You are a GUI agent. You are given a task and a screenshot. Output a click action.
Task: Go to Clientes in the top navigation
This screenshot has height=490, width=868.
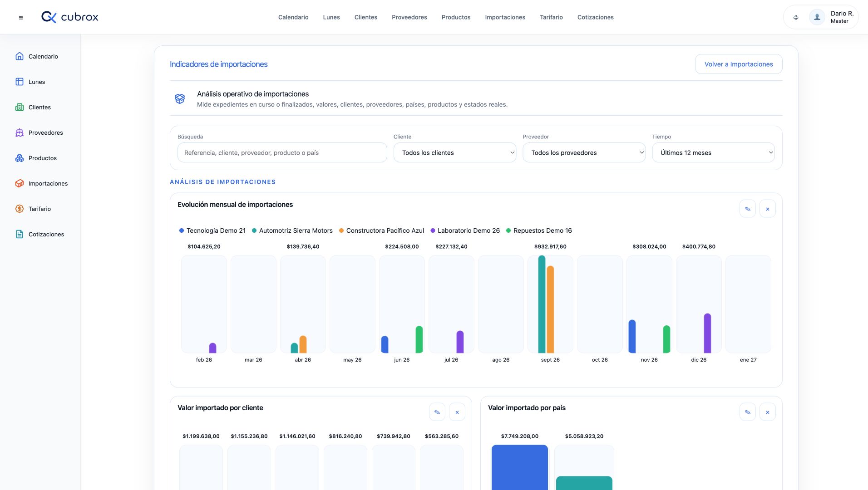[x=366, y=17]
